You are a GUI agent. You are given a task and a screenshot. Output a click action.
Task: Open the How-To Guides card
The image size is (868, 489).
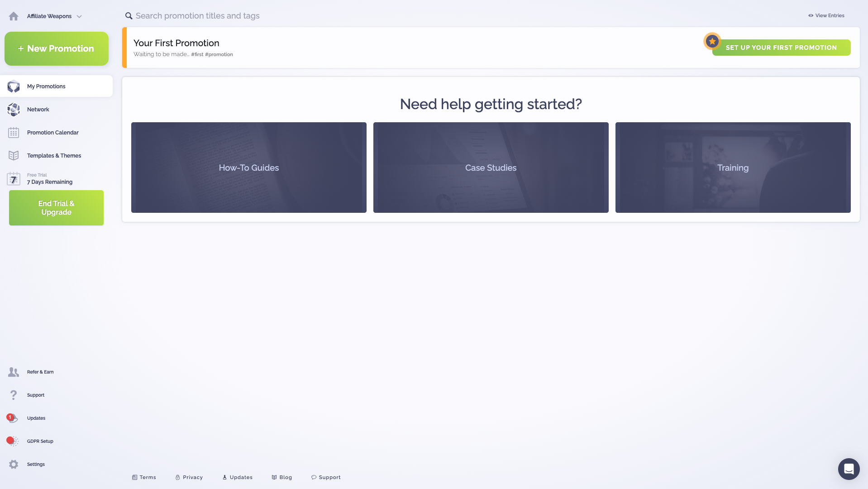(248, 168)
